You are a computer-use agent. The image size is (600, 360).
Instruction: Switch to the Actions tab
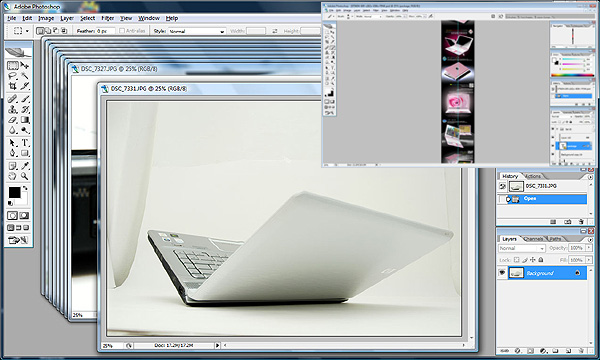click(533, 176)
